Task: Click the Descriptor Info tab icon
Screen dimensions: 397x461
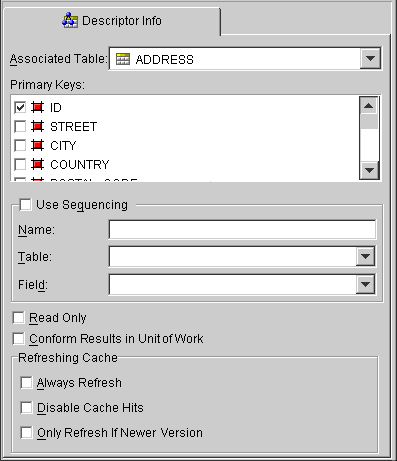Action: [70, 20]
